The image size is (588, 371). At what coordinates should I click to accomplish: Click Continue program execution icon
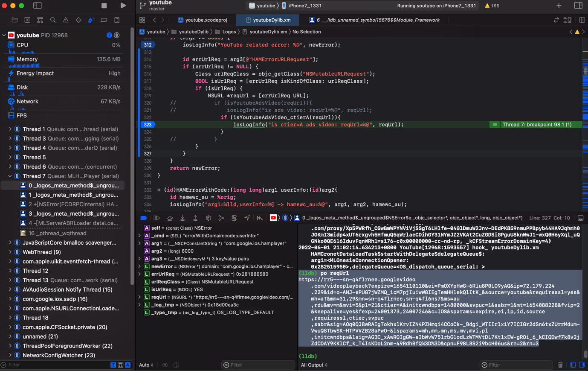[x=157, y=218]
